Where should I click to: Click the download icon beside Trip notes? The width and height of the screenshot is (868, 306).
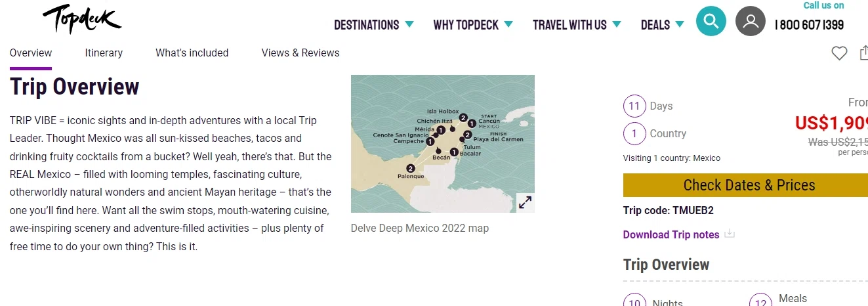click(x=730, y=234)
